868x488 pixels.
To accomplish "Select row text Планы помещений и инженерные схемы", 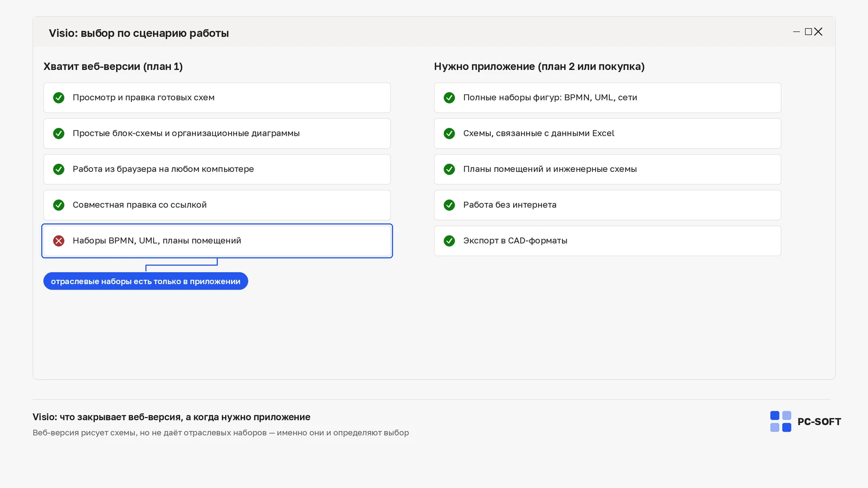I will [x=550, y=169].
